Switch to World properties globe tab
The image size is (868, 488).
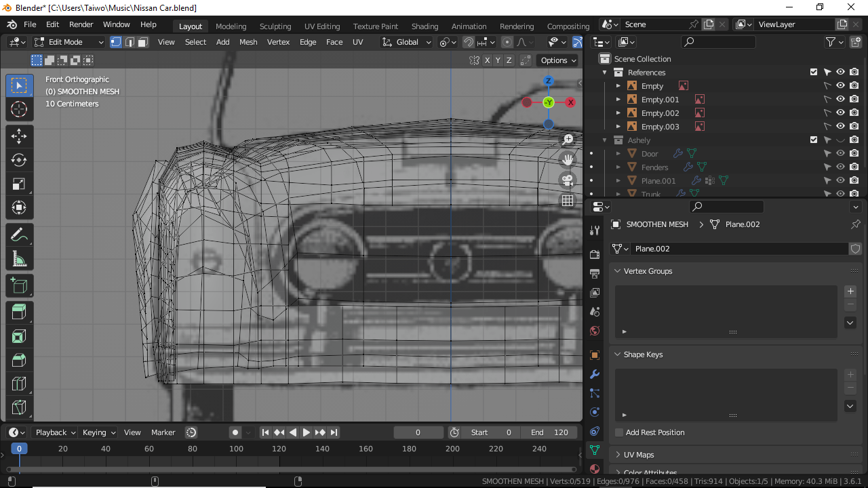[x=594, y=330]
